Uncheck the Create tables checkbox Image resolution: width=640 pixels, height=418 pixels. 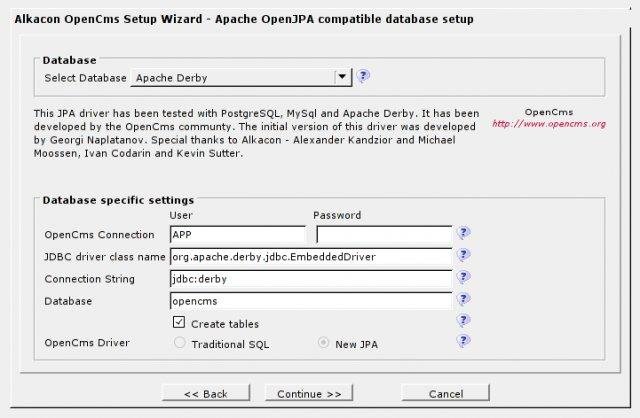[179, 322]
